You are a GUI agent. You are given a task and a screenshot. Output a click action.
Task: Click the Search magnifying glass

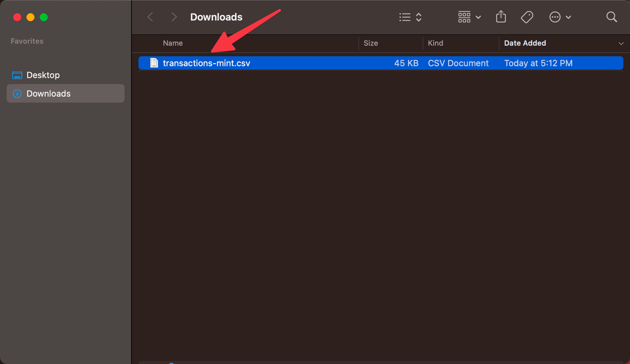611,17
